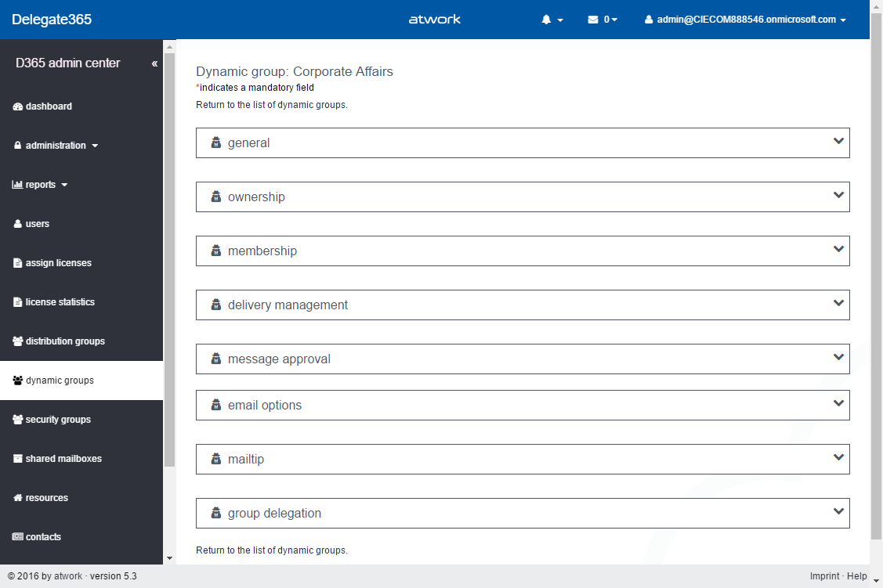
Task: Open the admin account dropdown arrow
Action: click(x=843, y=20)
